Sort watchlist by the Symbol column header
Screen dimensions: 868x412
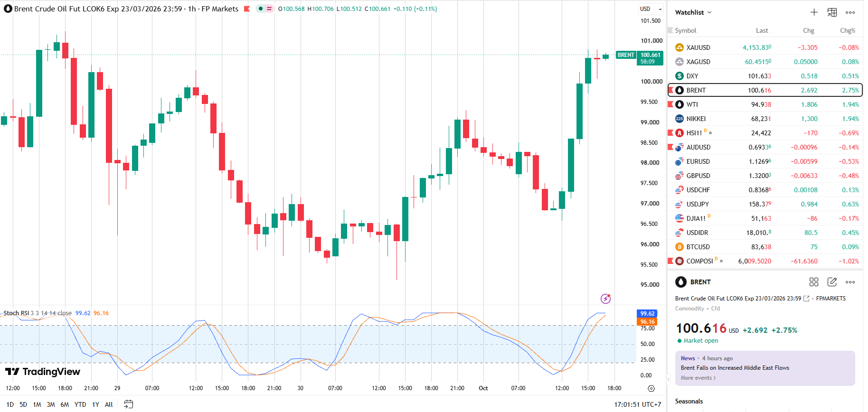coord(686,30)
